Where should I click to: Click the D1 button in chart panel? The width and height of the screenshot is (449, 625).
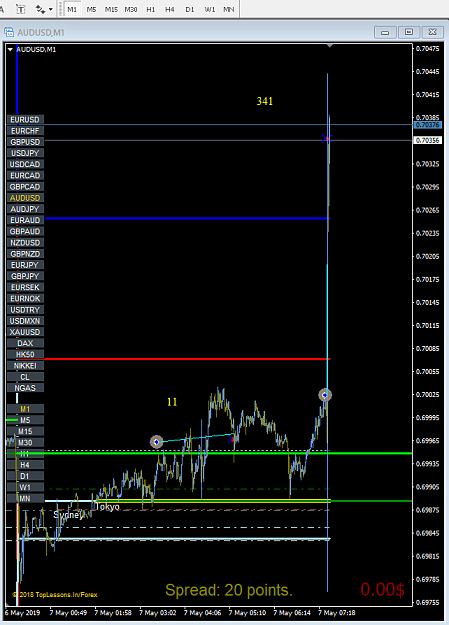(x=25, y=476)
